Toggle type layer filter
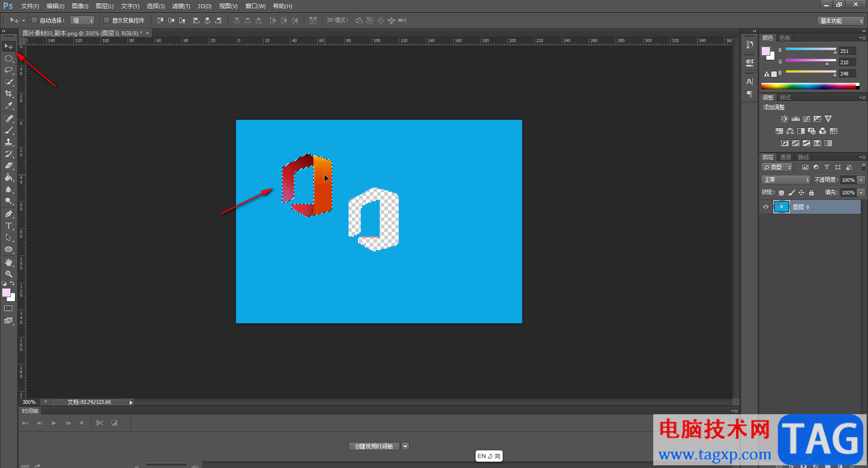Screen dimensions: 868x468 (x=827, y=167)
